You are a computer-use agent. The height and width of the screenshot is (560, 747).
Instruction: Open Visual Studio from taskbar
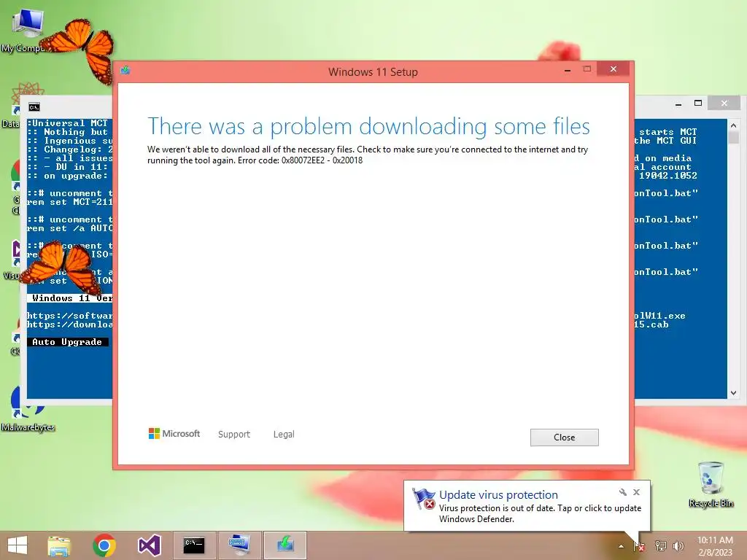149,545
